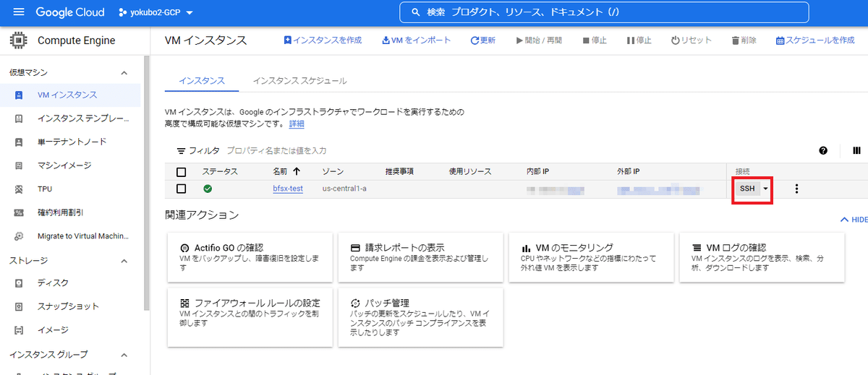Screen dimensions: 868x375
Task: Click スケジュールを作成 button
Action: pyautogui.click(x=815, y=40)
